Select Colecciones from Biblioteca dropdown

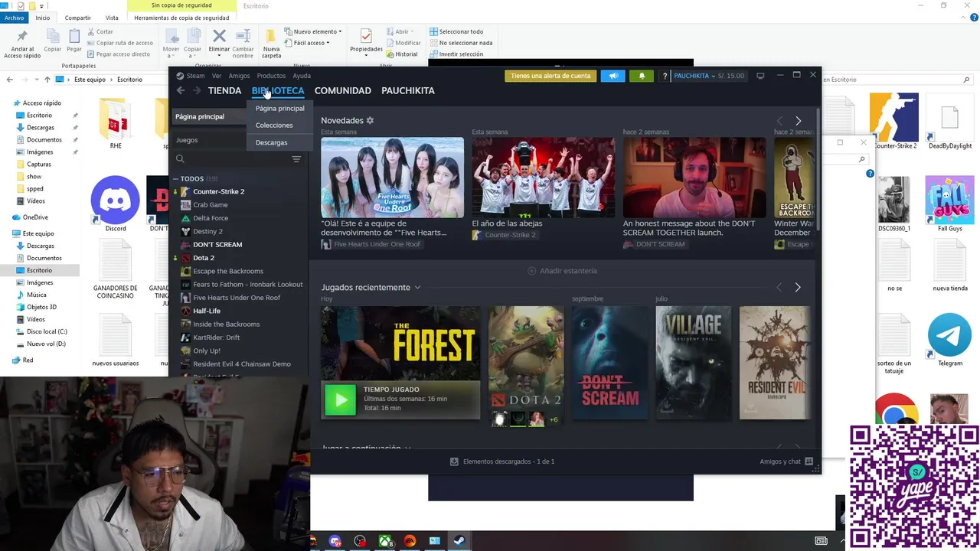pos(274,126)
